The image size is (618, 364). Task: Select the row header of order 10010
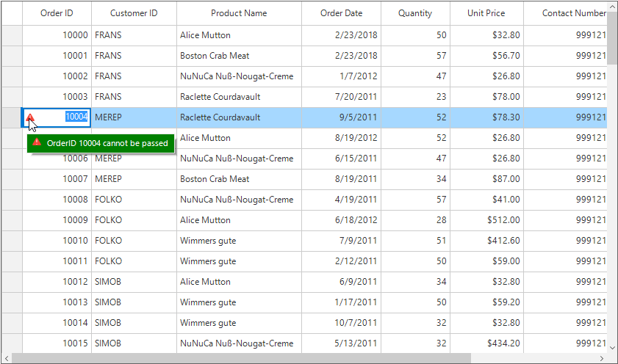[12, 241]
